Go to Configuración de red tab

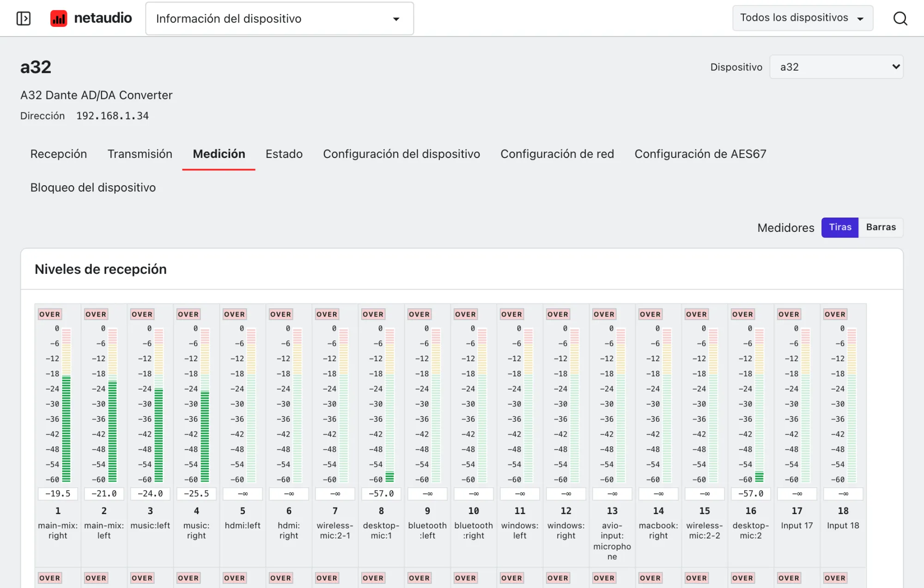click(557, 154)
